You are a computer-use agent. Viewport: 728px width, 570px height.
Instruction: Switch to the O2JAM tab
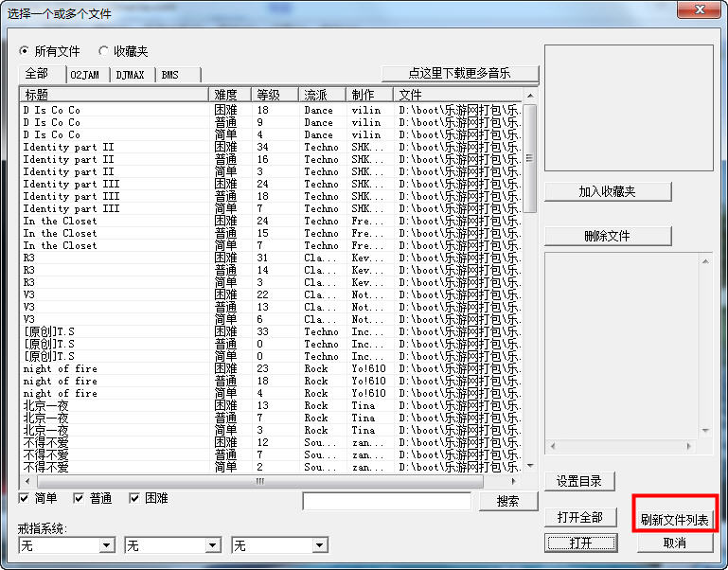[88, 75]
